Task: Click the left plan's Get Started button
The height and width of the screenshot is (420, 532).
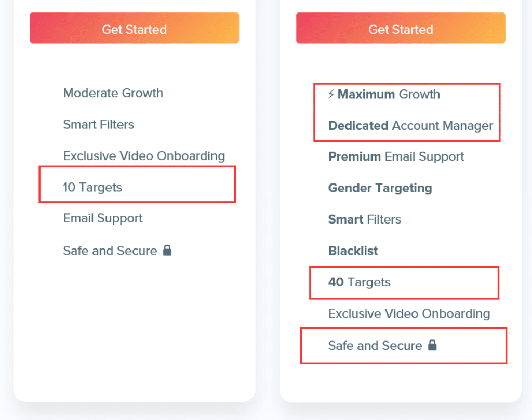Action: click(135, 28)
